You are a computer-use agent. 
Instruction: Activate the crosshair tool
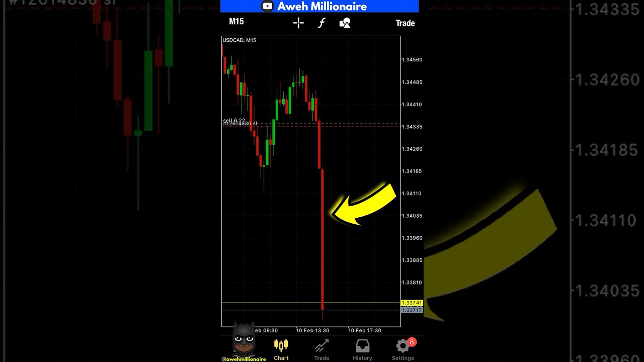tap(298, 23)
